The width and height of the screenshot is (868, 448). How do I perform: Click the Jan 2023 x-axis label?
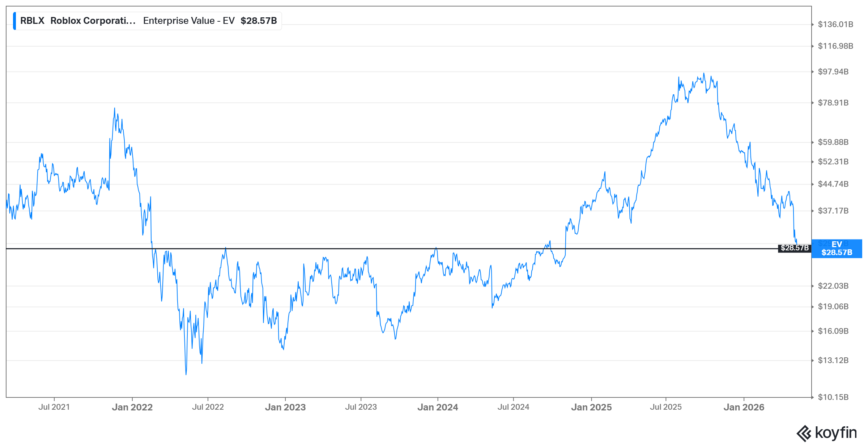point(285,407)
